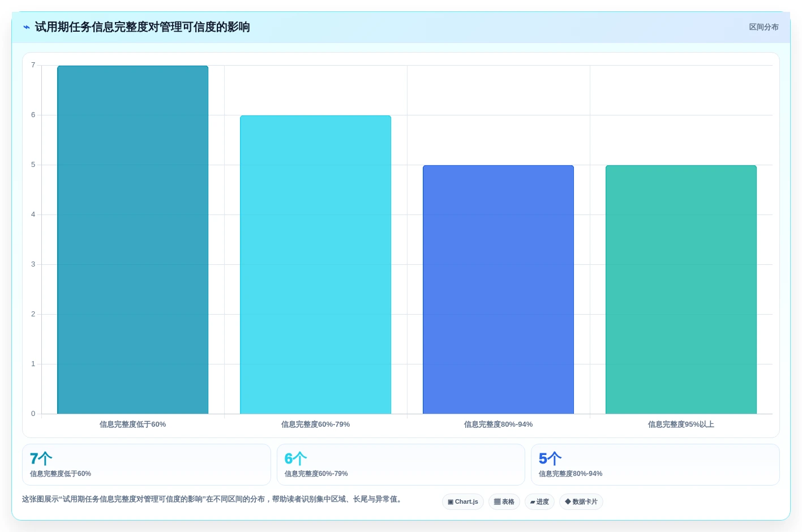The image size is (802, 532).
Task: Click the x-axis label 信息完整度80%-94%
Action: (498, 424)
